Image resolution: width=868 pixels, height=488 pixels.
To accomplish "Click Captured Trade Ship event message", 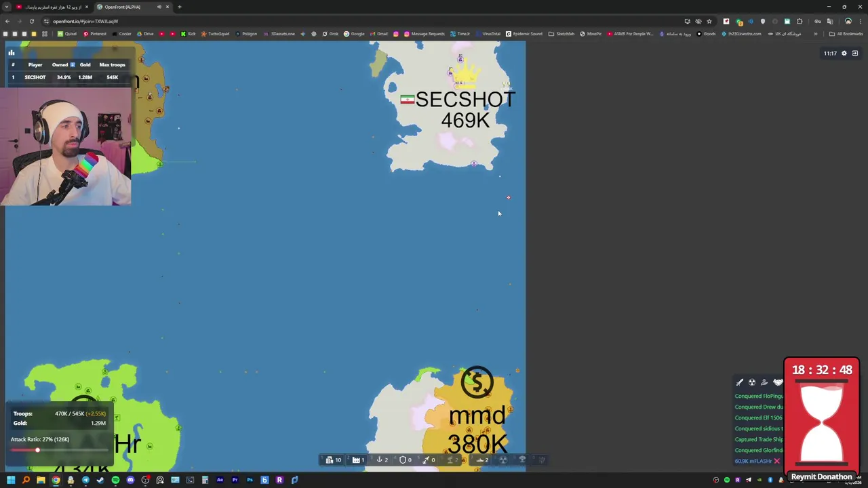I will [758, 439].
